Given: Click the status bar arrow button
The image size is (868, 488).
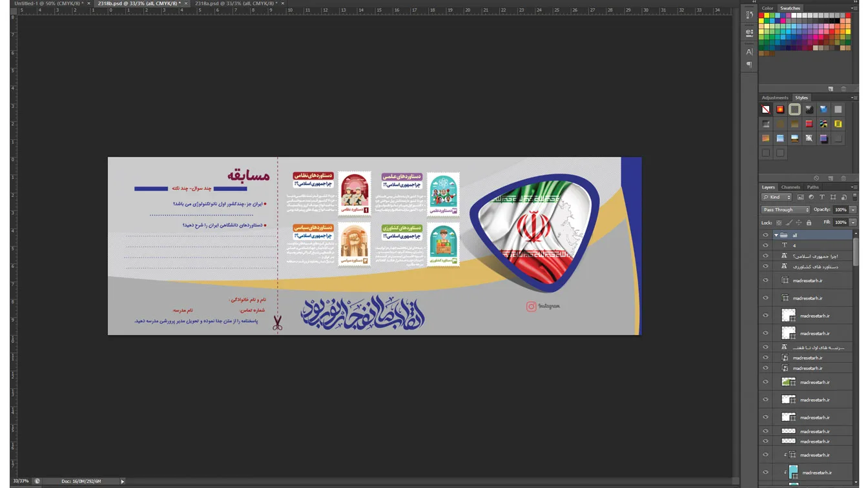Looking at the screenshot, I should [x=122, y=481].
